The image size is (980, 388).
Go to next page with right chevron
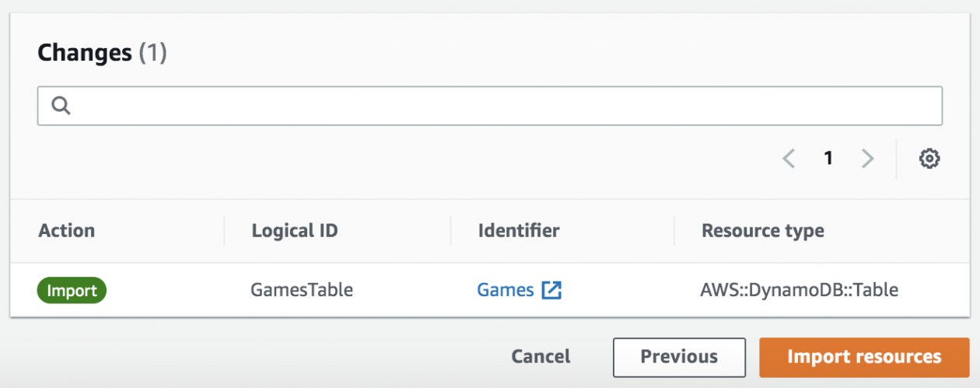point(868,159)
